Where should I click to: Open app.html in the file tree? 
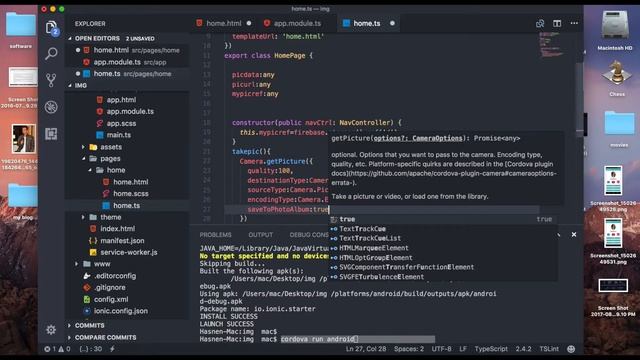coord(121,100)
